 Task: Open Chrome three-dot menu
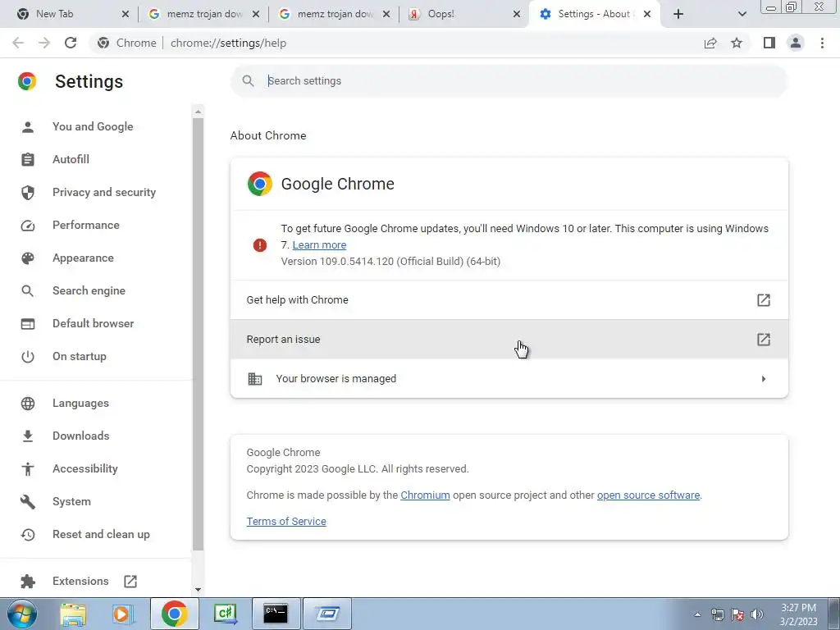tap(822, 43)
